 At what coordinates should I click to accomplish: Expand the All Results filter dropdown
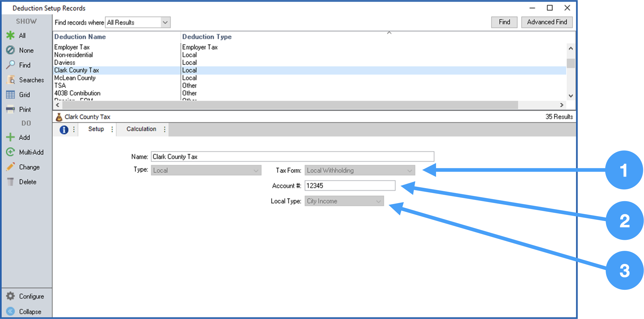click(165, 23)
